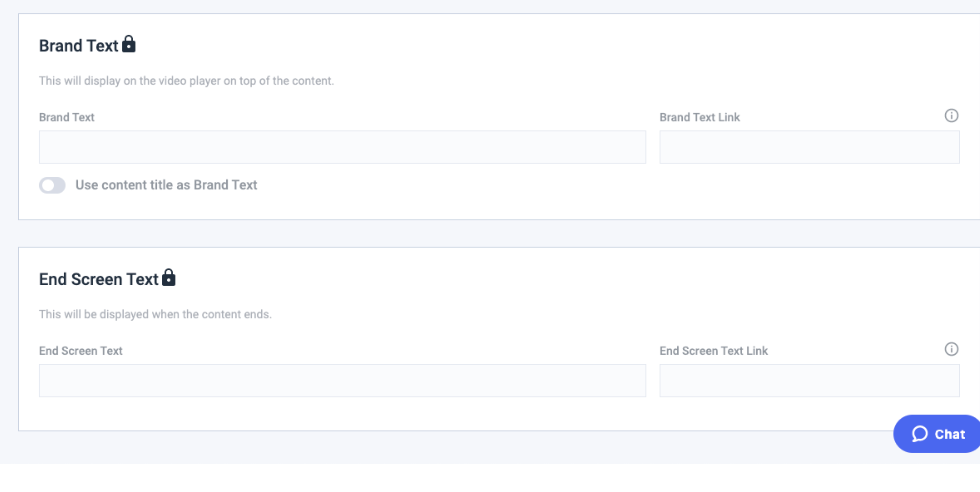
Task: Click the Brand Text Link field label
Action: 700,117
